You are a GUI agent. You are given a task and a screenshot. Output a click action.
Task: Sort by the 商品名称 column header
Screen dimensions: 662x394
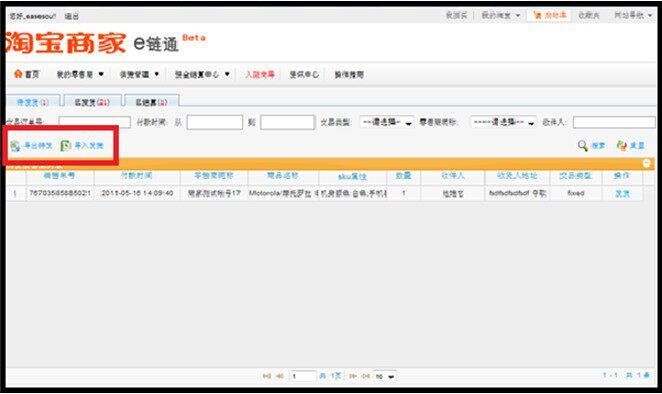pyautogui.click(x=282, y=175)
